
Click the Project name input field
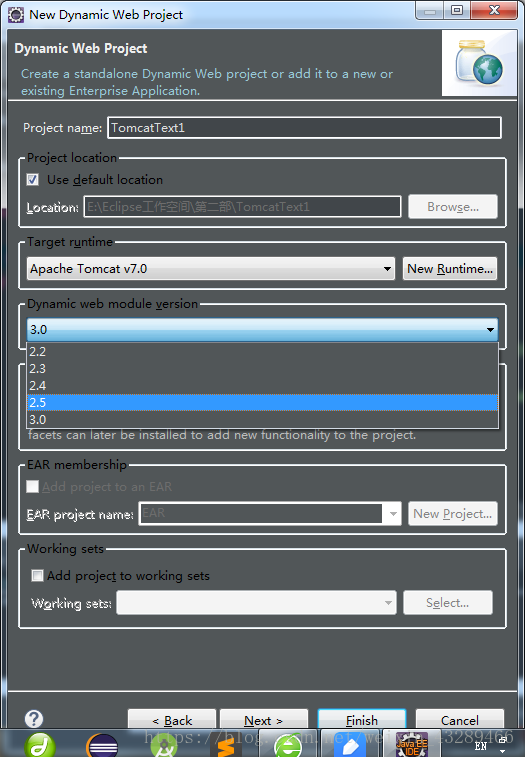304,127
